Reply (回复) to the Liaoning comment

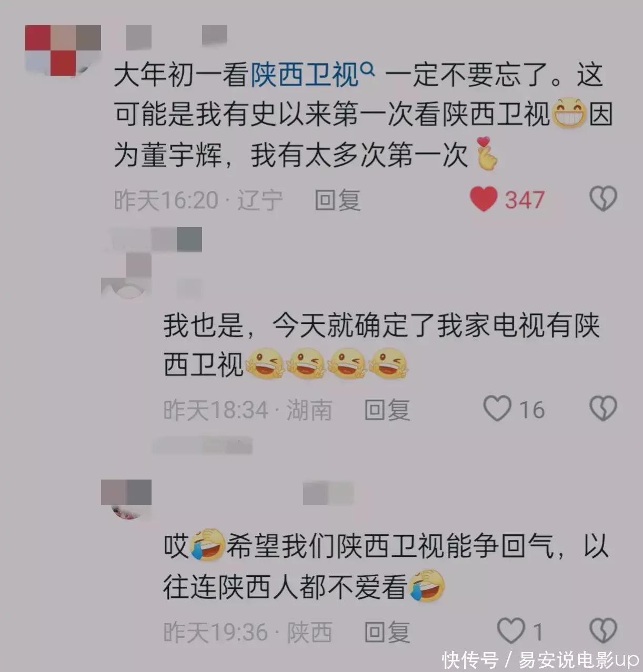click(337, 200)
